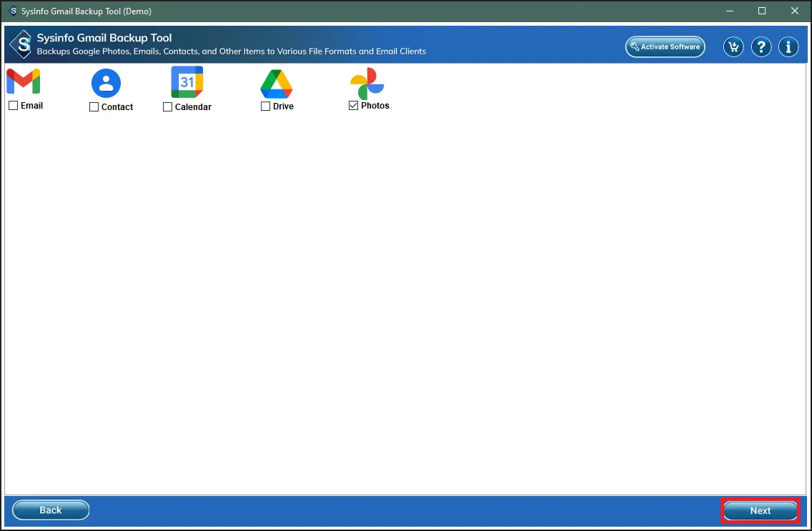
Task: Close the Gmail Backup Tool window
Action: (x=794, y=11)
